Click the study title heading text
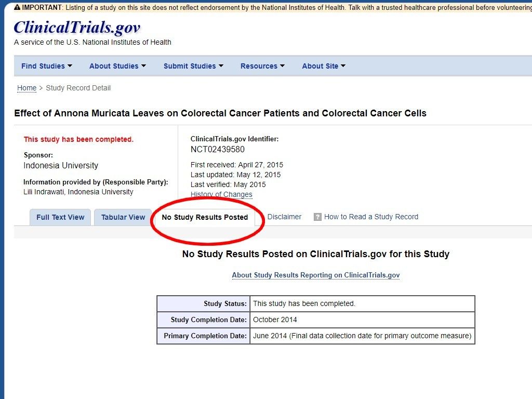Screen dimensions: 532x399 point(220,113)
